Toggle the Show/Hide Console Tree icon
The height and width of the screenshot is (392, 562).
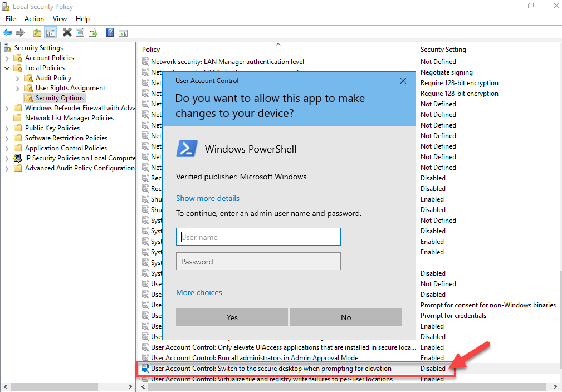[50, 32]
